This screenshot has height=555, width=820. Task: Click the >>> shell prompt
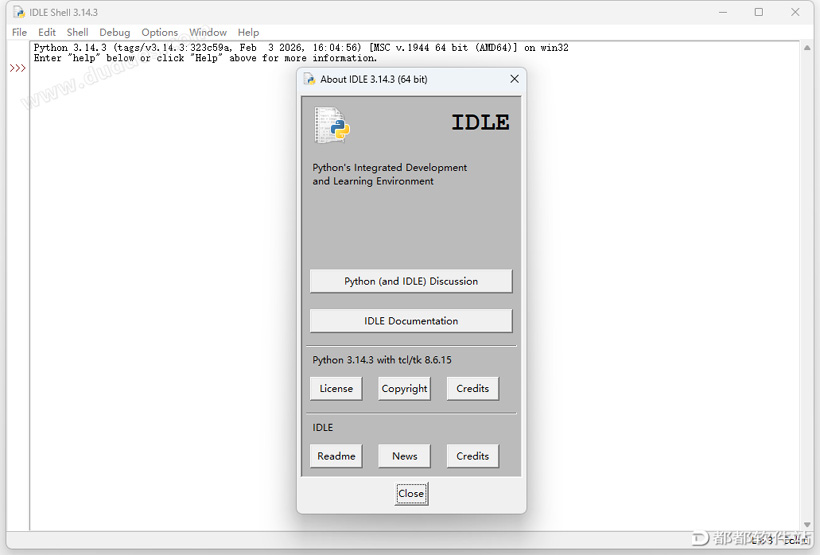coord(17,68)
